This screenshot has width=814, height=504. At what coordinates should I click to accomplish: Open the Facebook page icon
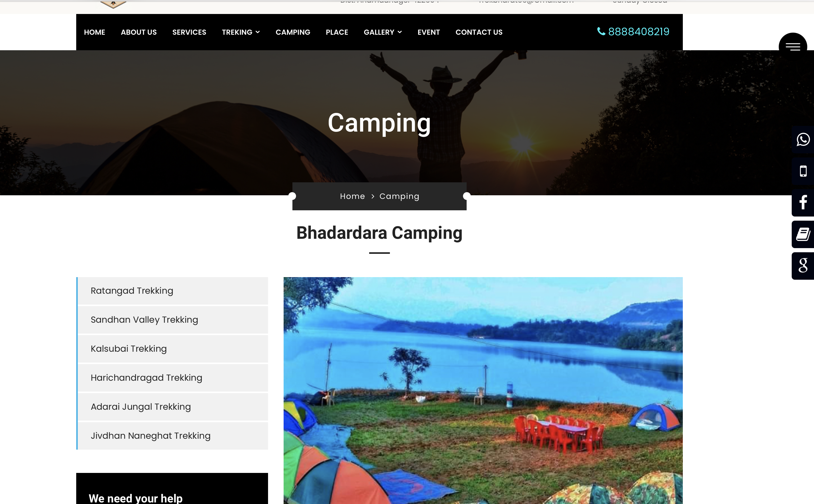[x=803, y=203]
